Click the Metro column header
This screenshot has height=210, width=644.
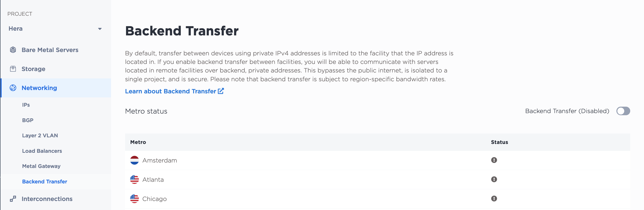[x=138, y=142]
